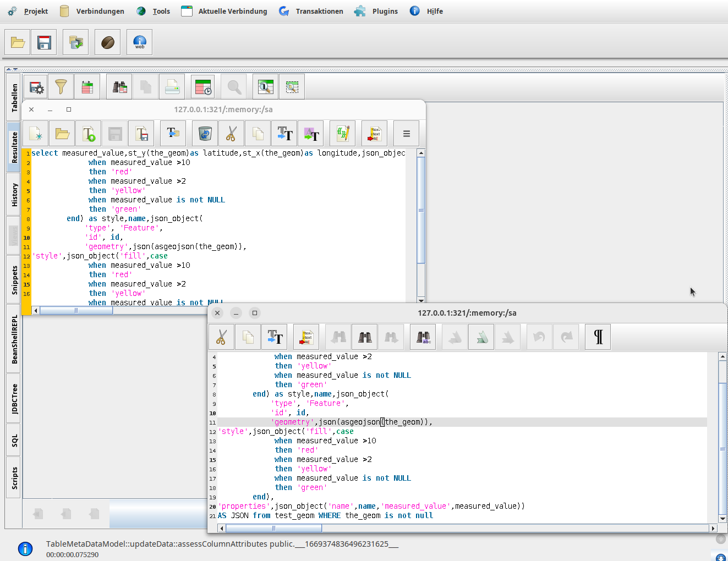
Task: Switch to the JDBCTree side tab
Action: [x=14, y=398]
